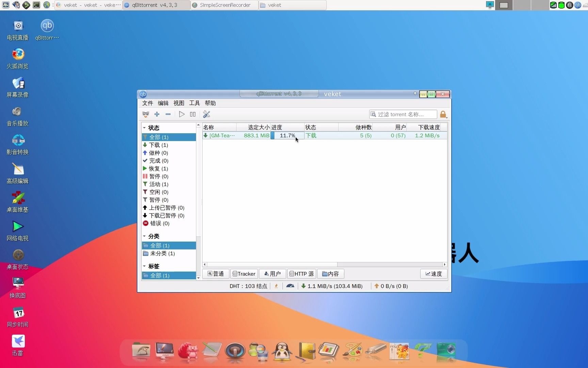588x368 pixels.
Task: Filter by 活动 (1) status
Action: click(x=169, y=184)
